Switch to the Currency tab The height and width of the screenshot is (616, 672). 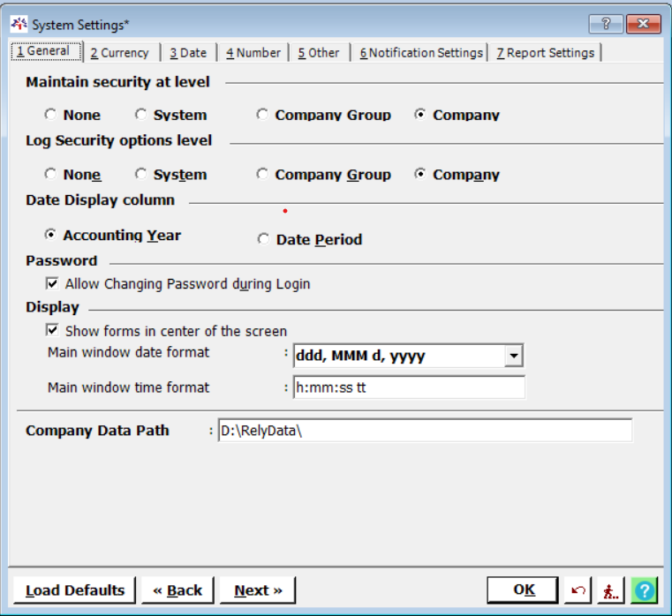[x=120, y=53]
